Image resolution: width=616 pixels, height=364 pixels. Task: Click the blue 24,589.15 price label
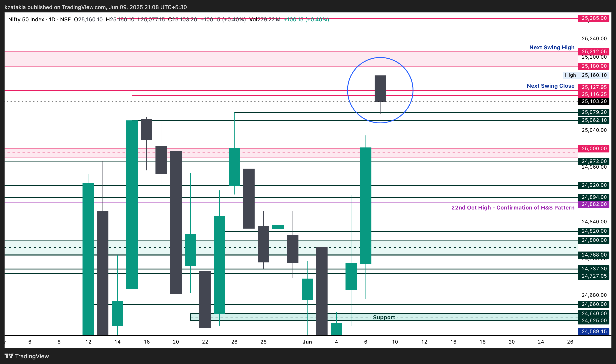[594, 331]
